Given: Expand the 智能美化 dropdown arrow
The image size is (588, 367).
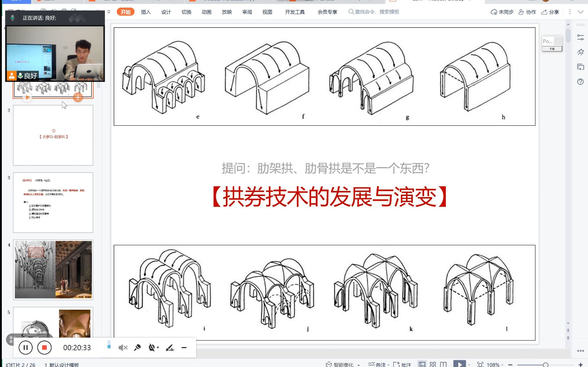Looking at the screenshot, I should click(x=359, y=365).
